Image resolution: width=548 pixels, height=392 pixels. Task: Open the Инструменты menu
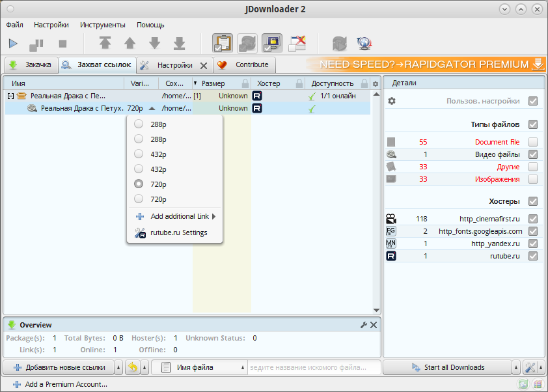coord(103,25)
